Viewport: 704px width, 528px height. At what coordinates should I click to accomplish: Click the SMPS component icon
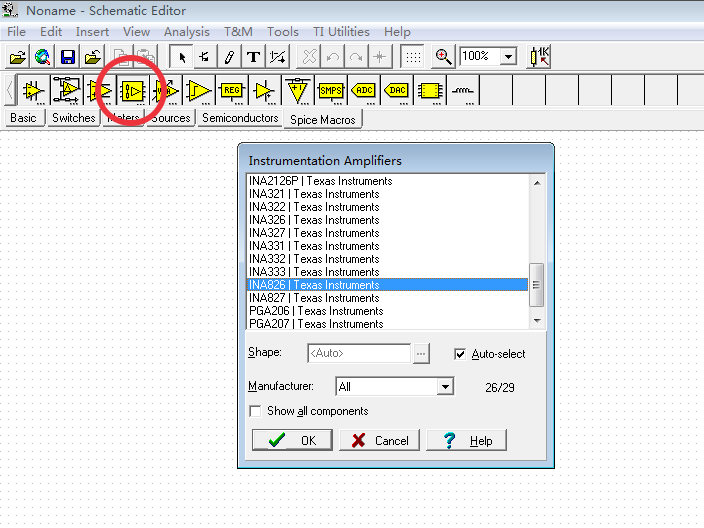331,91
